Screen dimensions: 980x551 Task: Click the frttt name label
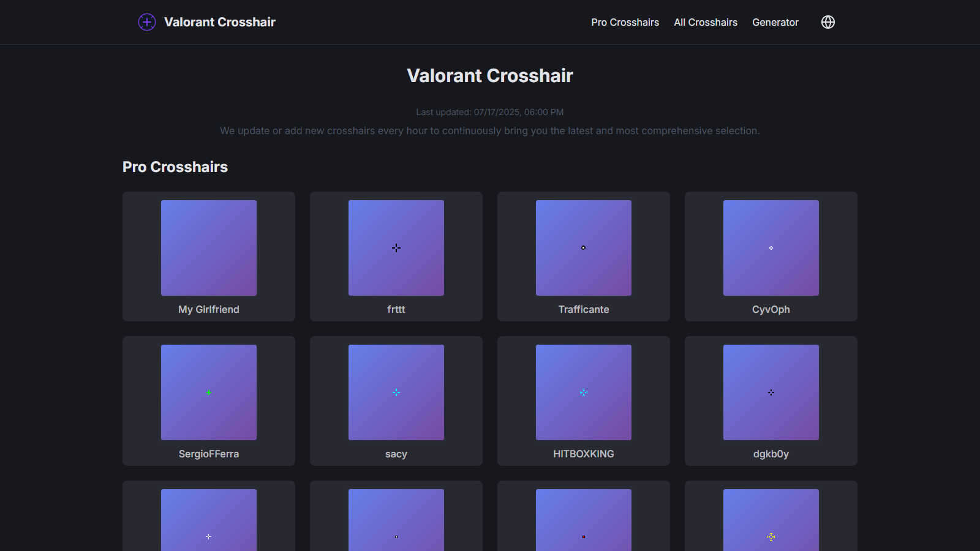(x=396, y=309)
